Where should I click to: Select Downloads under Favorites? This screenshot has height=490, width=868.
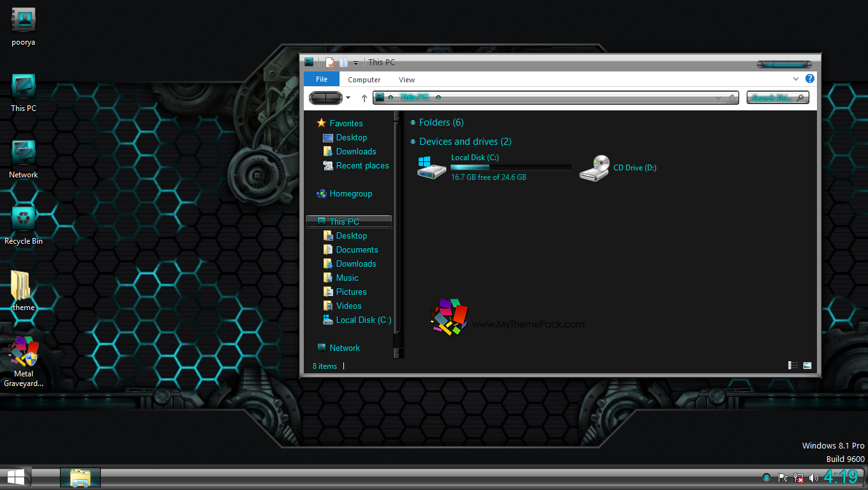356,151
